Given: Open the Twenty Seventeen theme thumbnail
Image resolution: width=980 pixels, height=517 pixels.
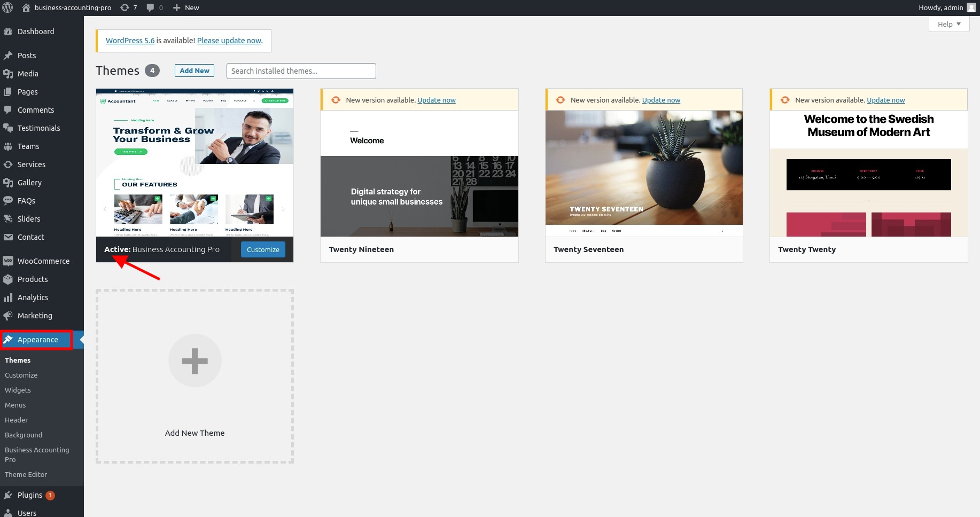Looking at the screenshot, I should 644,174.
